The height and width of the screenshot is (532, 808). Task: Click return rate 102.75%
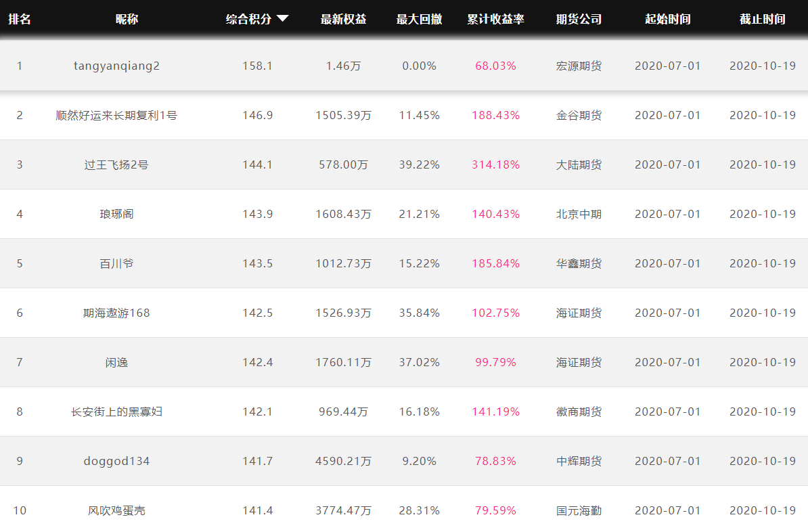click(496, 313)
